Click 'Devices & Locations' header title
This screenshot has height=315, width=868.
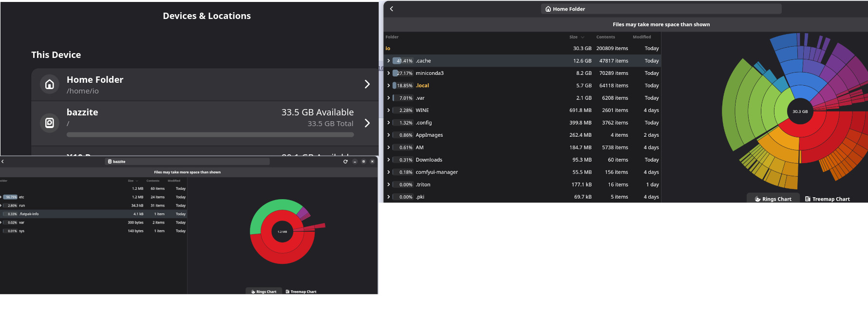[x=207, y=16]
